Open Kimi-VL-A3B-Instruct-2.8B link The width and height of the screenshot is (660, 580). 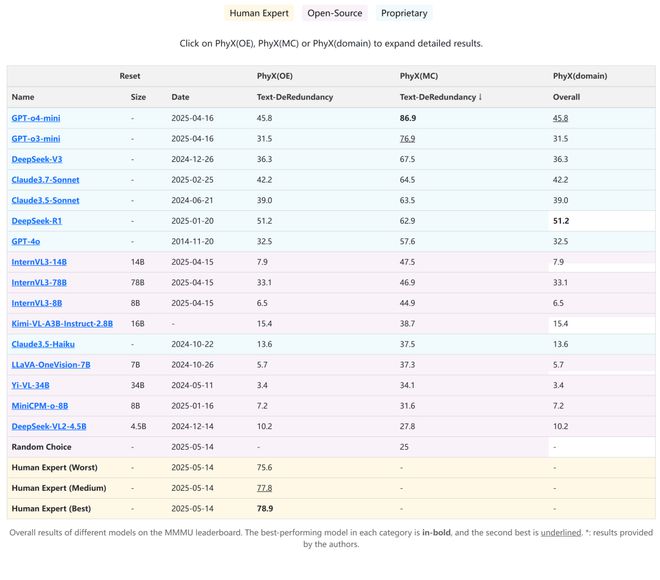(62, 324)
